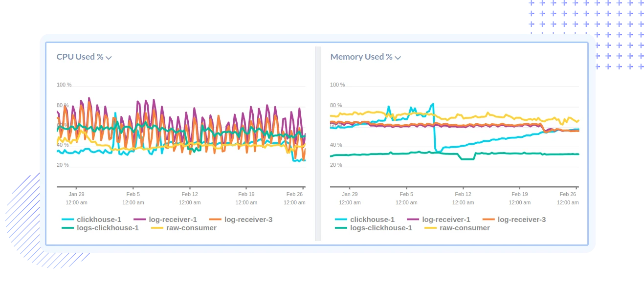The image size is (644, 287).
Task: Toggle clickhouse-1 series in CPU chart legend
Action: click(91, 220)
